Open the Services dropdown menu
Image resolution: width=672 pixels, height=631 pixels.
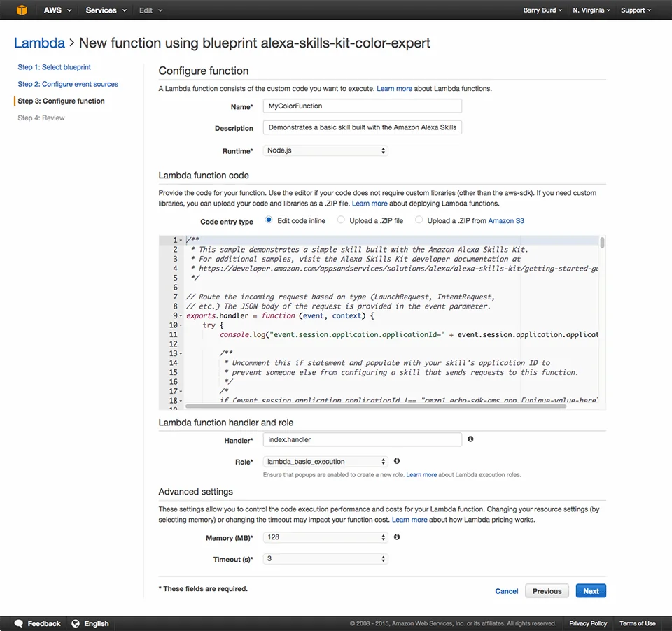106,10
